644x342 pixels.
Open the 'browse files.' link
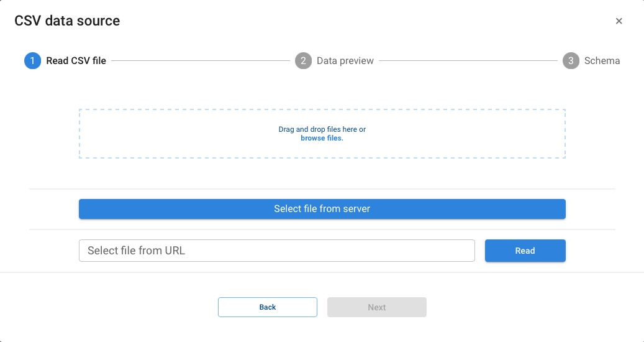pyautogui.click(x=322, y=138)
